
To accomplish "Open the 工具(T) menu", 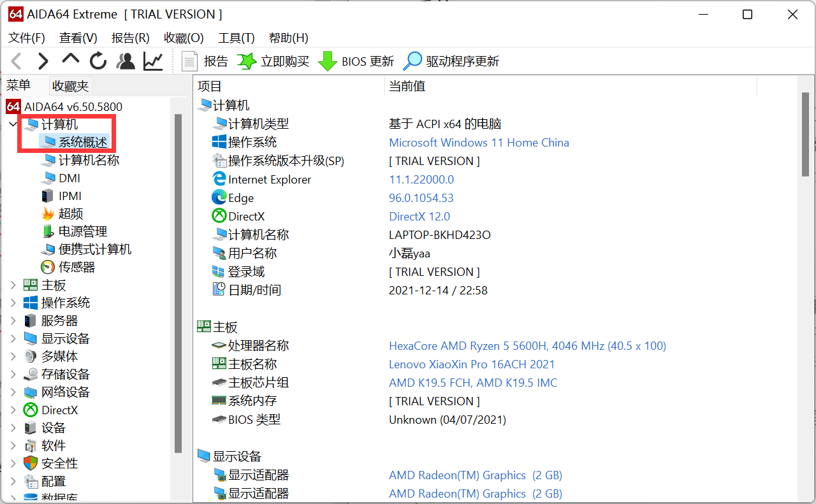I will click(236, 38).
